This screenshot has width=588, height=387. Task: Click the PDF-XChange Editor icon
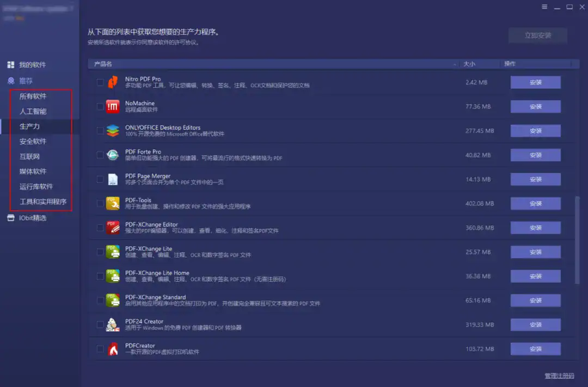(113, 227)
